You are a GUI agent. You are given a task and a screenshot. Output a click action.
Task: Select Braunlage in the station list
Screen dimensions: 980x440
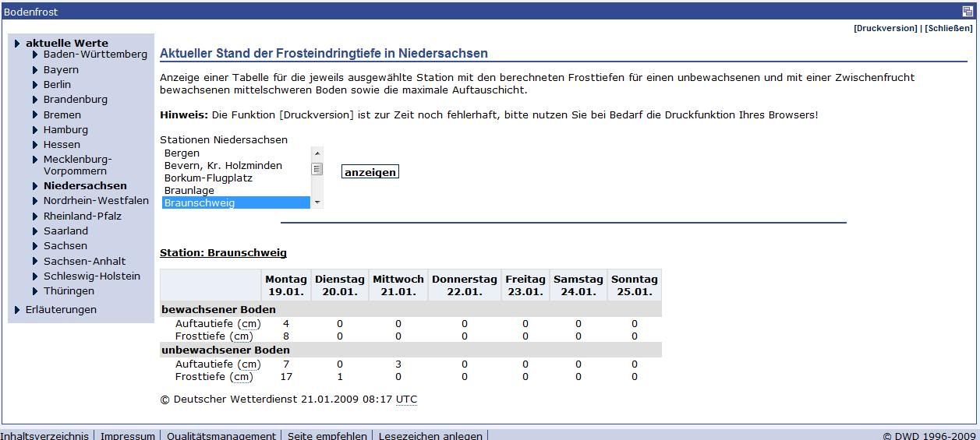click(189, 190)
